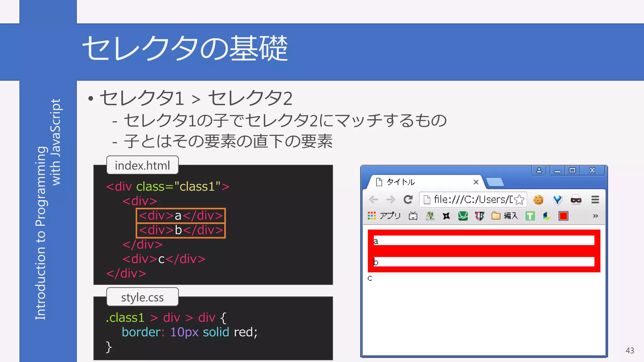Open the TV-face bookmark icon

[413, 216]
